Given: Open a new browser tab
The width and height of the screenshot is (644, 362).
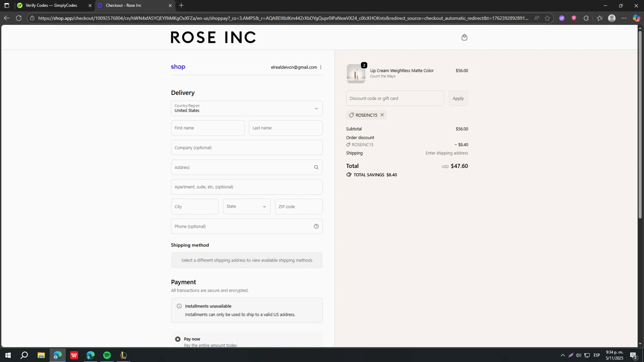Looking at the screenshot, I should pyautogui.click(x=182, y=6).
